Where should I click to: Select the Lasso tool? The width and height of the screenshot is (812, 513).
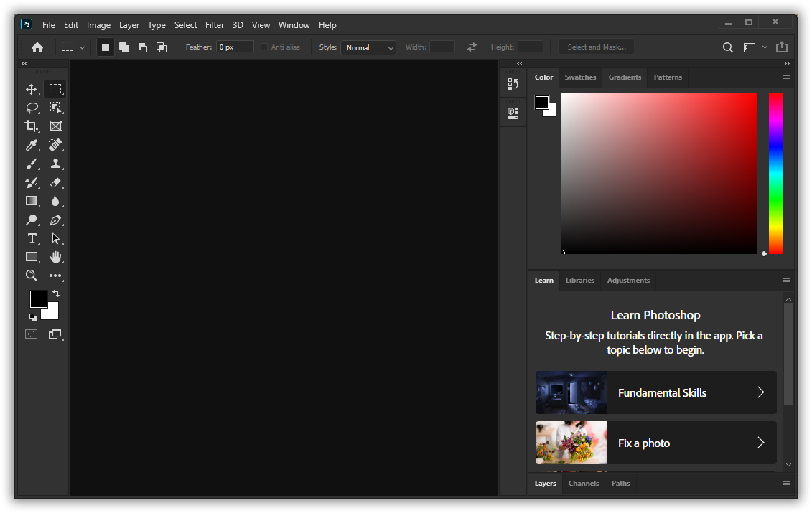32,108
